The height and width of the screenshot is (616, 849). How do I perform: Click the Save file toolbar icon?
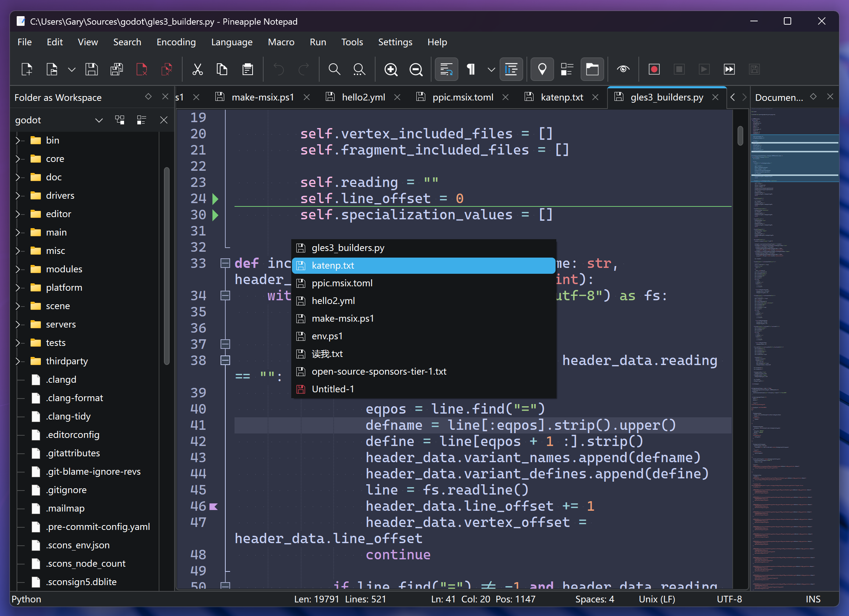click(92, 69)
